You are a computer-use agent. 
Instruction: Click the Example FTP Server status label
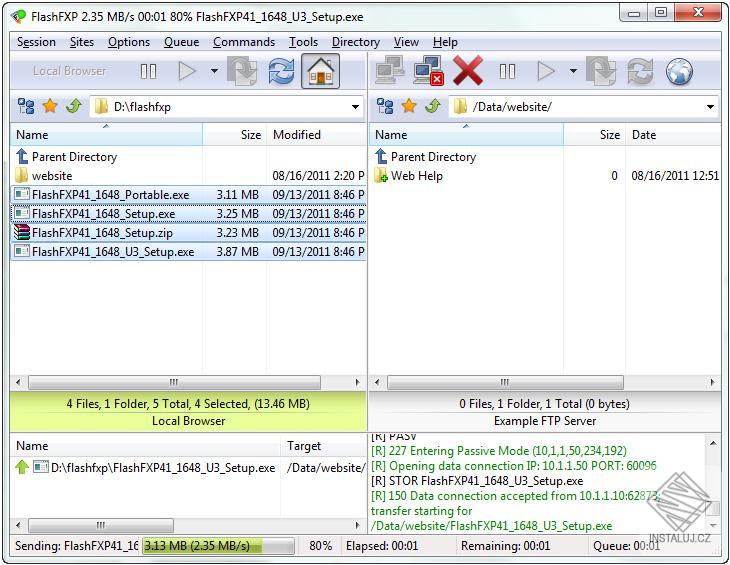[x=545, y=421]
